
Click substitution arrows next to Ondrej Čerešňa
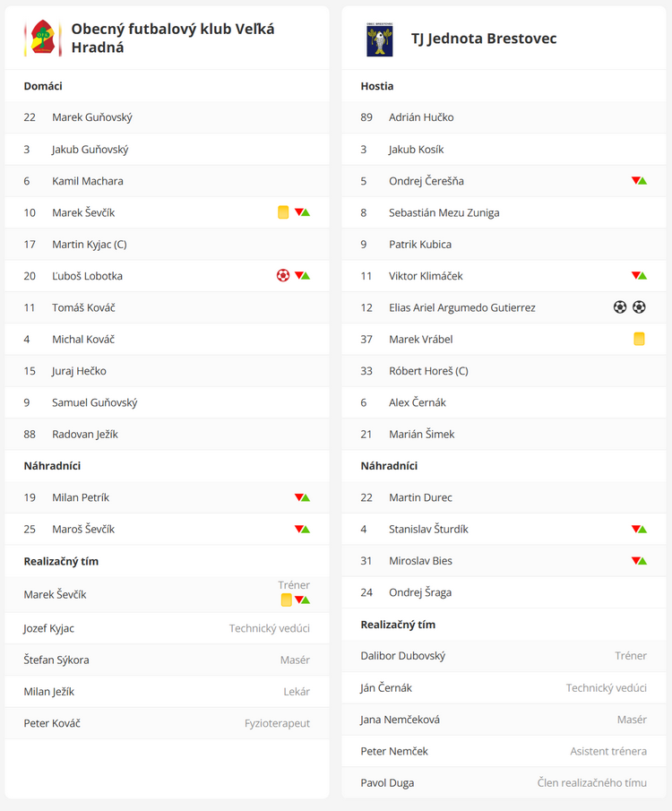639,181
